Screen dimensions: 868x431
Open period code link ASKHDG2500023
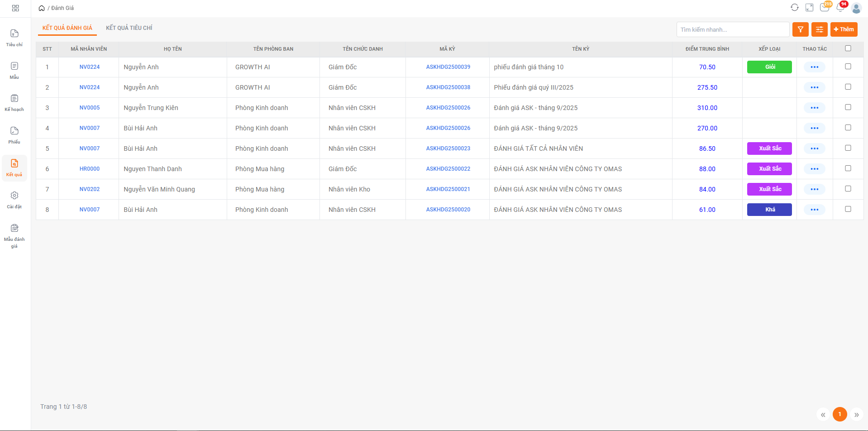coord(448,148)
